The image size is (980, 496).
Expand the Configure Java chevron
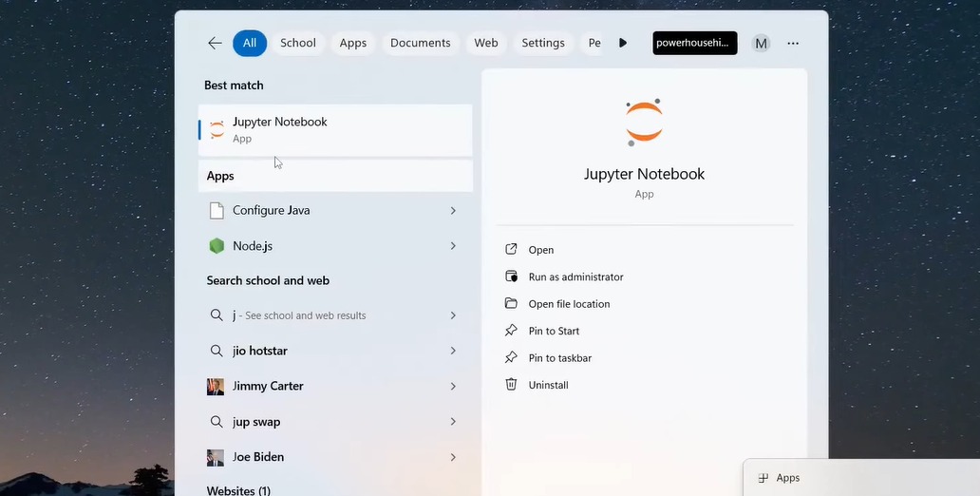pyautogui.click(x=453, y=211)
